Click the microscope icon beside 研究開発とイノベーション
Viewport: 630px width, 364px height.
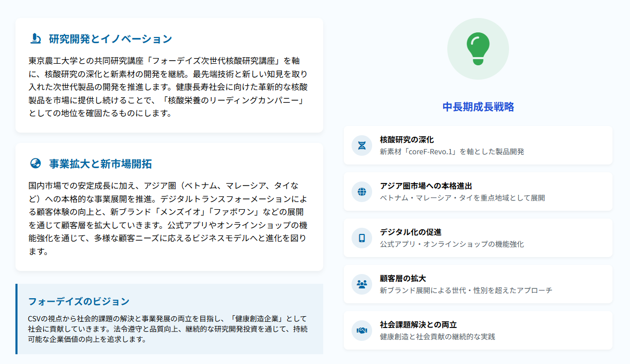(36, 39)
